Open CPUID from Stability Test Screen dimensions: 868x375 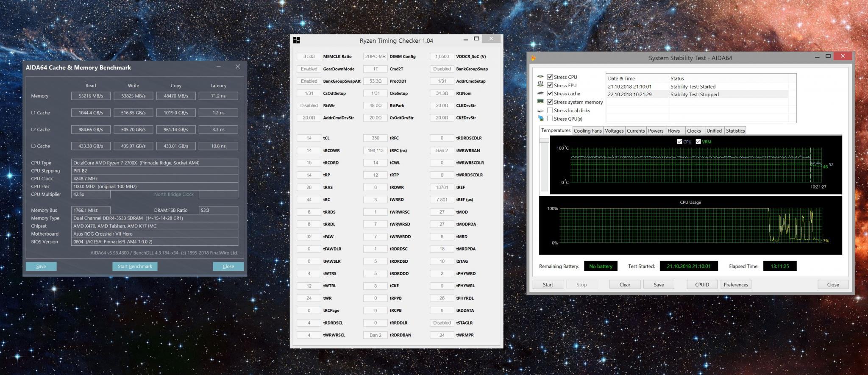point(702,285)
